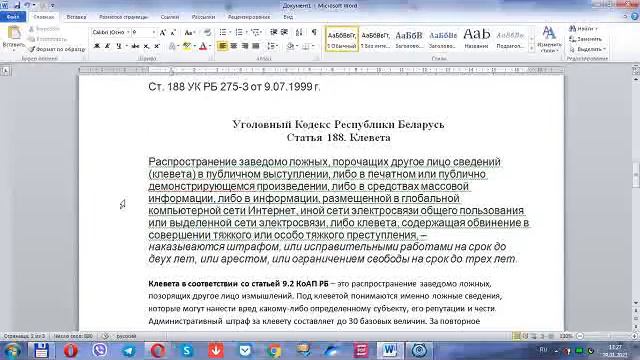Click the Decrease Indent icon
640x360 pixels.
coord(273,32)
